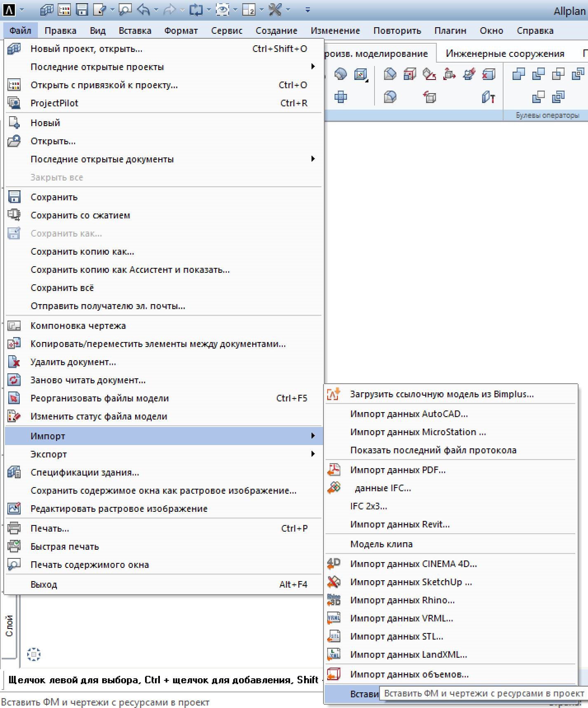This screenshot has height=708, width=588.
Task: Expand the Последние открытые документы submenu
Action: click(x=164, y=159)
